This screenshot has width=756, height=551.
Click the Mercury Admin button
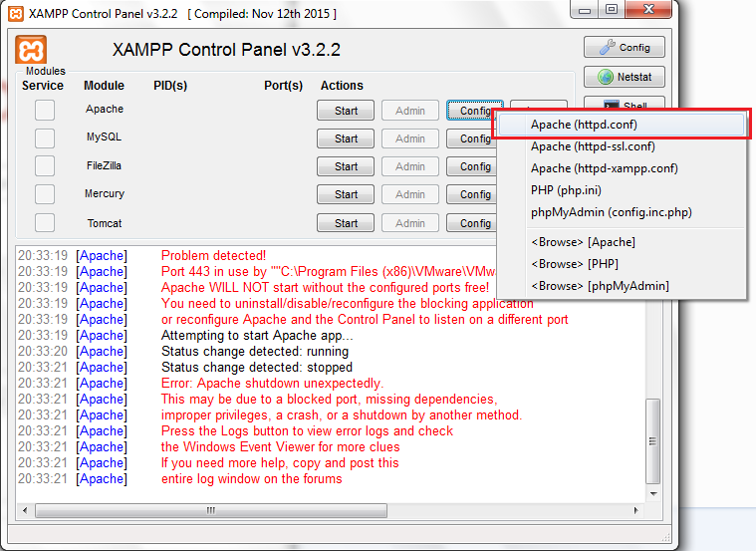[410, 194]
